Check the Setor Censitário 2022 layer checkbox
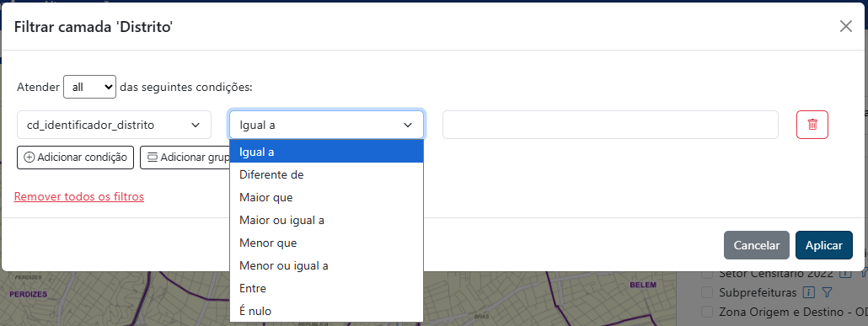Image resolution: width=868 pixels, height=326 pixels. [707, 275]
